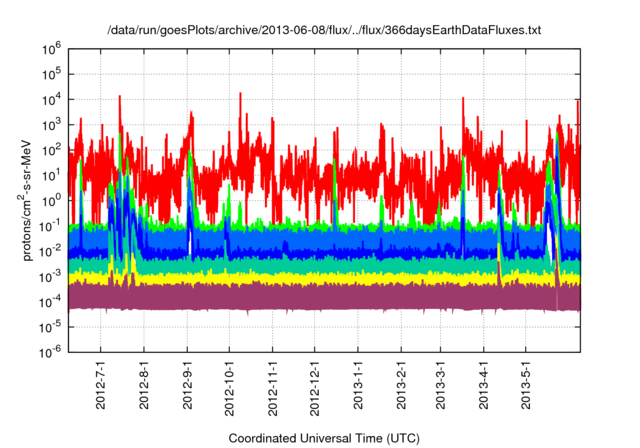Click the 10^0 y-axis tick label
Image resolution: width=640 pixels, height=448 pixels.
51,200
